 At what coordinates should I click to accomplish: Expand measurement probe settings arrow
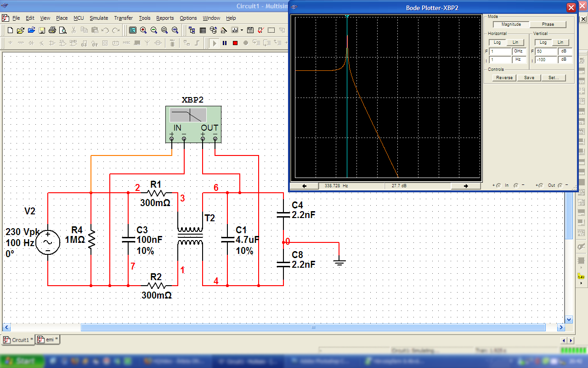(581, 283)
